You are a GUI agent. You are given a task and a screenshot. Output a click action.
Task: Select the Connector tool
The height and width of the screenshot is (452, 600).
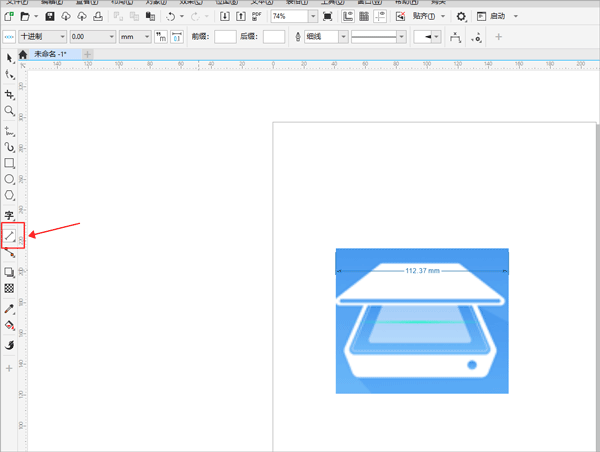10,253
